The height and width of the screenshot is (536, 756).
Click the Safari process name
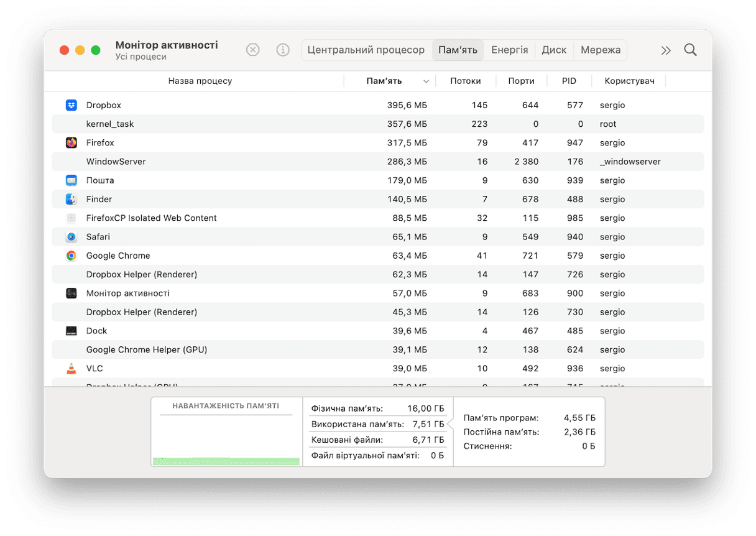point(98,237)
